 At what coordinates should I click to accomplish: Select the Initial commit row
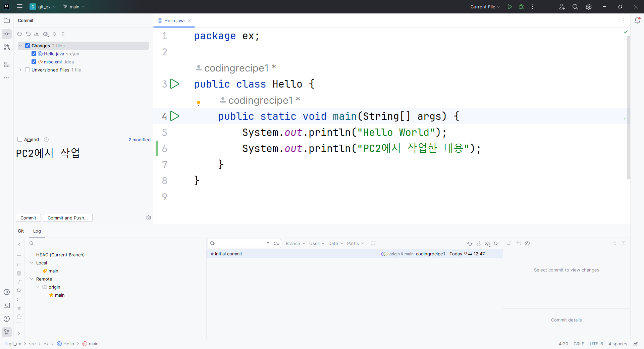[355, 254]
